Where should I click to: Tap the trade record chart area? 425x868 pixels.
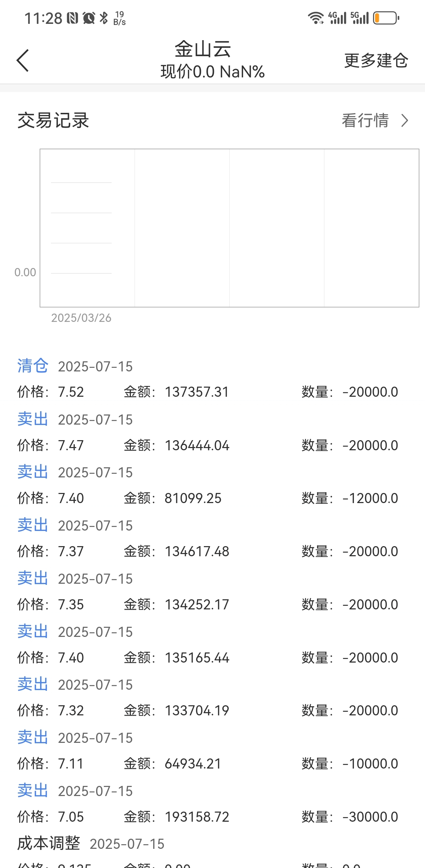tap(229, 228)
